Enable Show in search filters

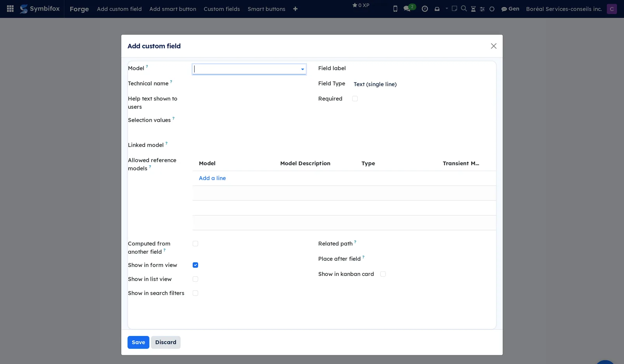click(195, 293)
